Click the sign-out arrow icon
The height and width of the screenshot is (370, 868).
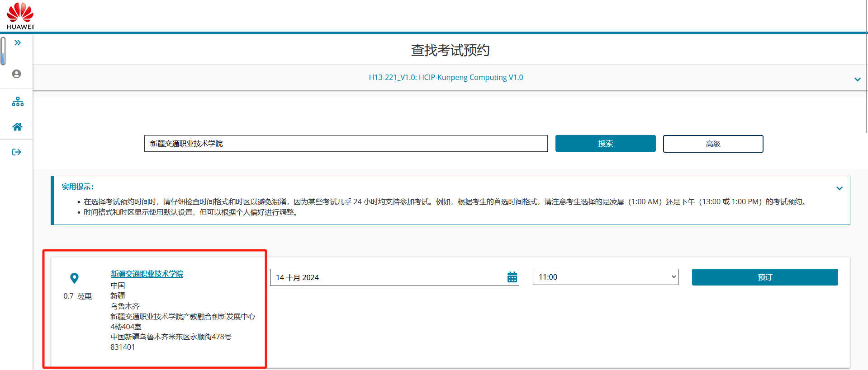tap(17, 152)
